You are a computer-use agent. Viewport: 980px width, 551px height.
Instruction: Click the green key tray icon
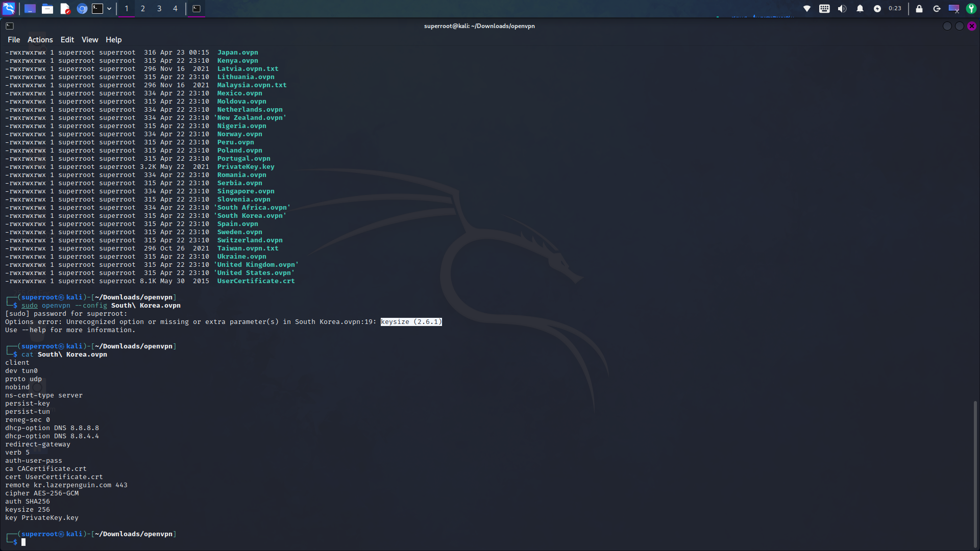tap(971, 9)
